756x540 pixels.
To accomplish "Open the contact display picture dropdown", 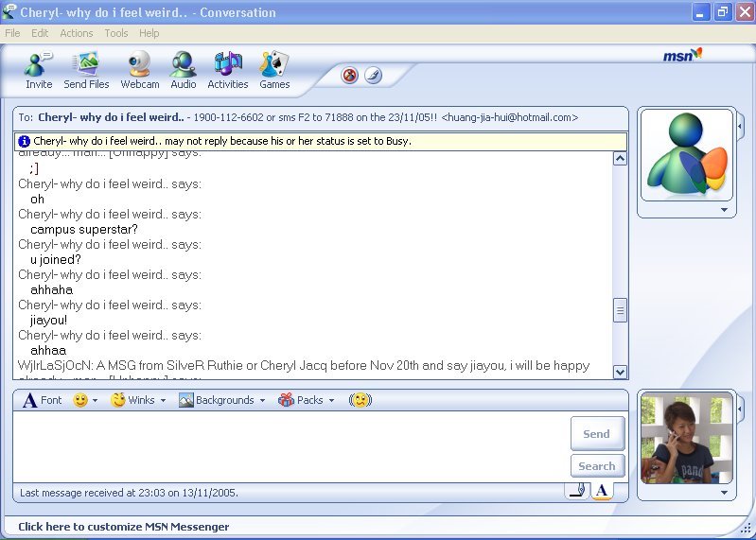I will coord(724,210).
